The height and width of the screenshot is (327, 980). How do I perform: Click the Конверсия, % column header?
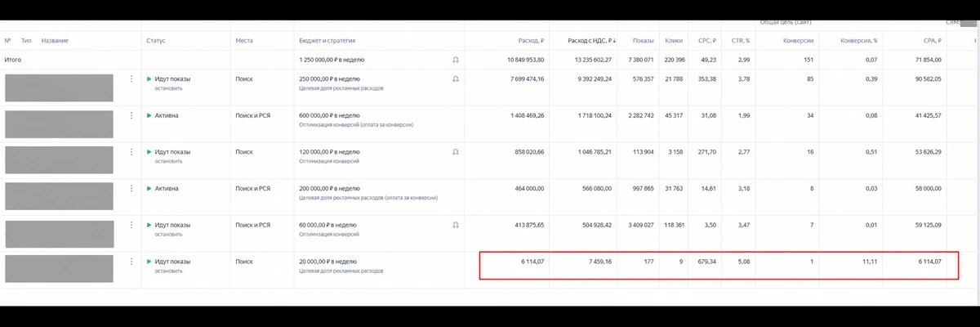tap(859, 40)
